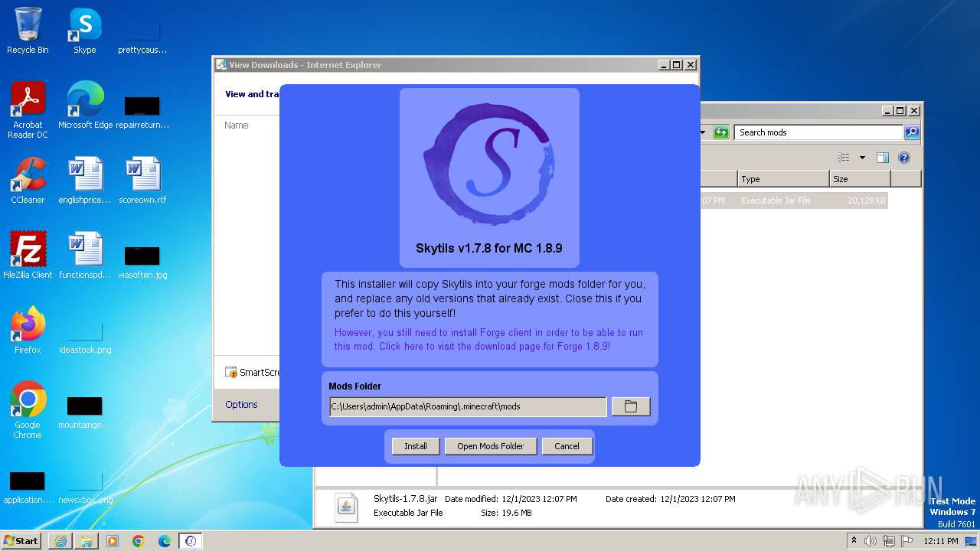Sort by Size column in Explorer
Viewport: 980px width, 551px height.
(860, 179)
